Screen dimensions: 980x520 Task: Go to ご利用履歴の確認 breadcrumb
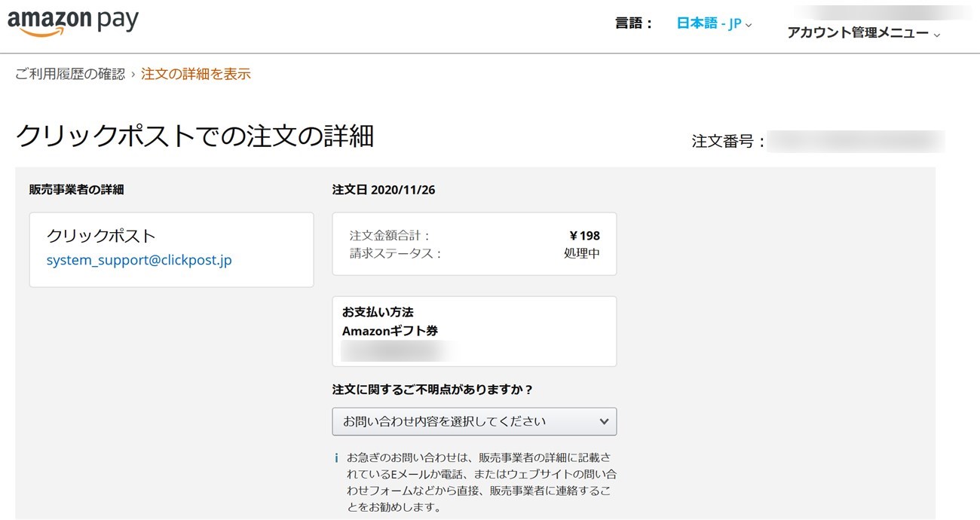tap(70, 74)
